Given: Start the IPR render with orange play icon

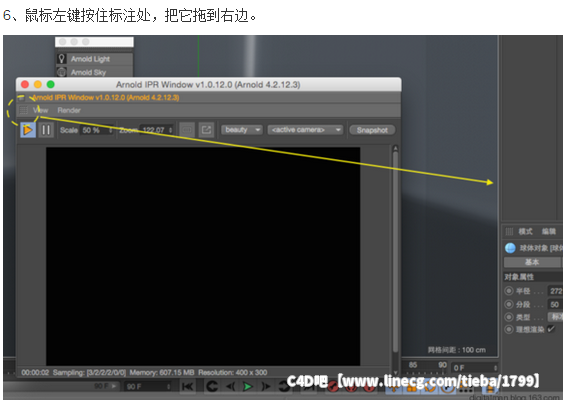Looking at the screenshot, I should coord(28,130).
